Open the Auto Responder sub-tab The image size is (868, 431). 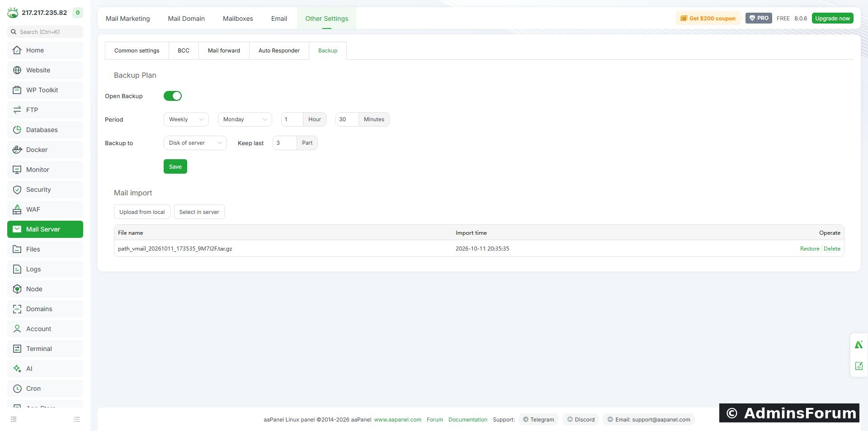[x=279, y=51]
